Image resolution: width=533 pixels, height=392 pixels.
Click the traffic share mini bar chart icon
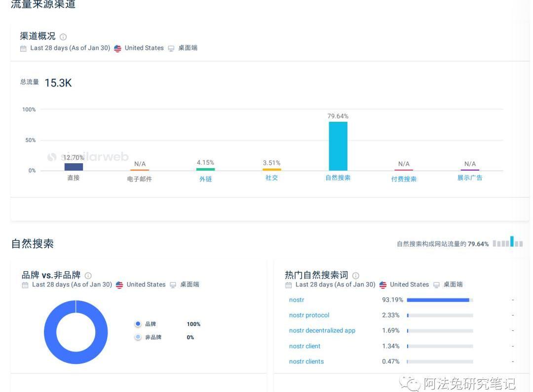[507, 243]
